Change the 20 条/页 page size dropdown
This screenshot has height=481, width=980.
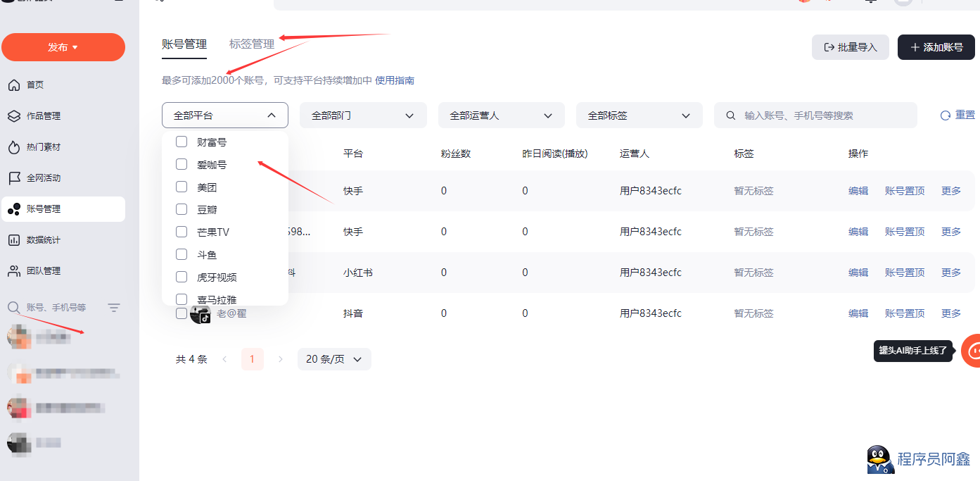click(334, 359)
